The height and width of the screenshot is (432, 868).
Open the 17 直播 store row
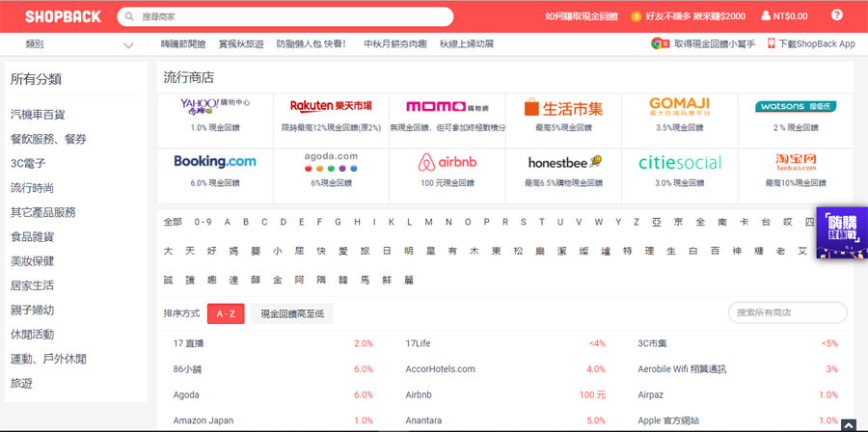pyautogui.click(x=273, y=343)
